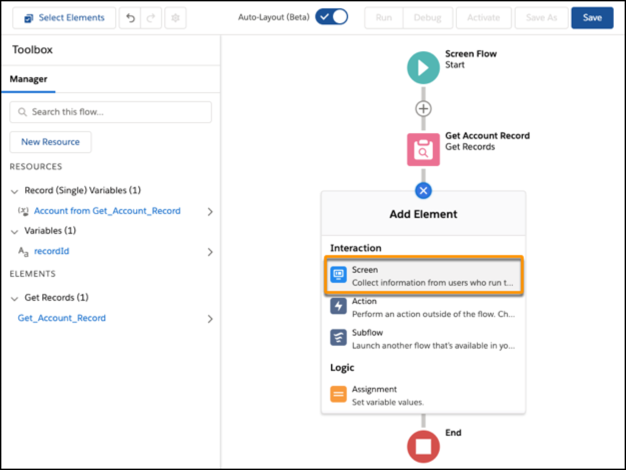
Task: Click the Start element play icon
Action: pyautogui.click(x=423, y=68)
